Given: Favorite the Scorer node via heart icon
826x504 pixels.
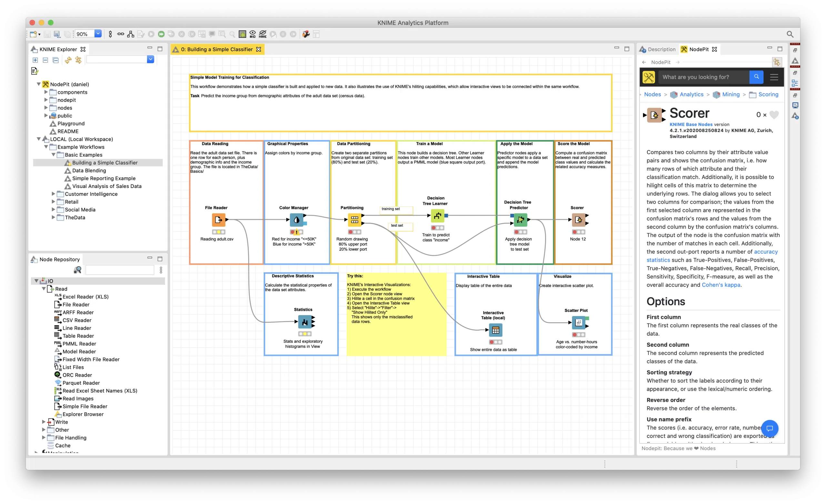Looking at the screenshot, I should tap(774, 114).
